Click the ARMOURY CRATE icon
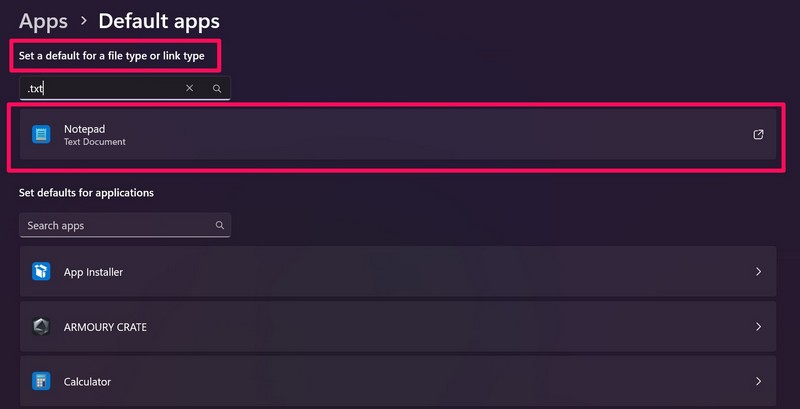The image size is (800, 409). [41, 327]
